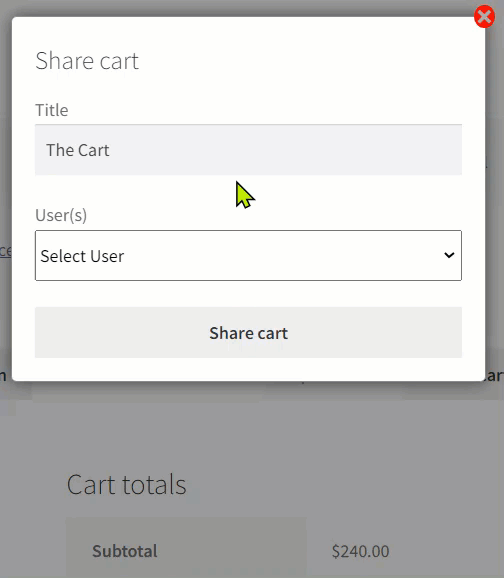Click the "Select User" placeholder text

82,256
